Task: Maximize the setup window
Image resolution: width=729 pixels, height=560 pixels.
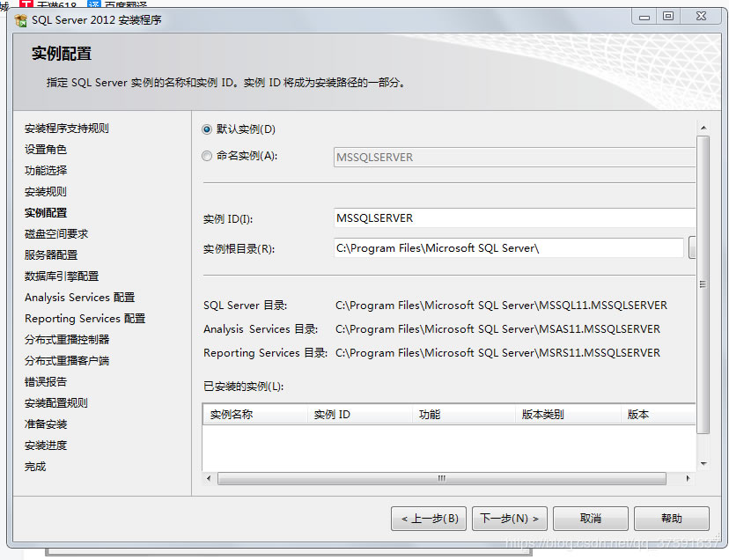Action: click(668, 16)
